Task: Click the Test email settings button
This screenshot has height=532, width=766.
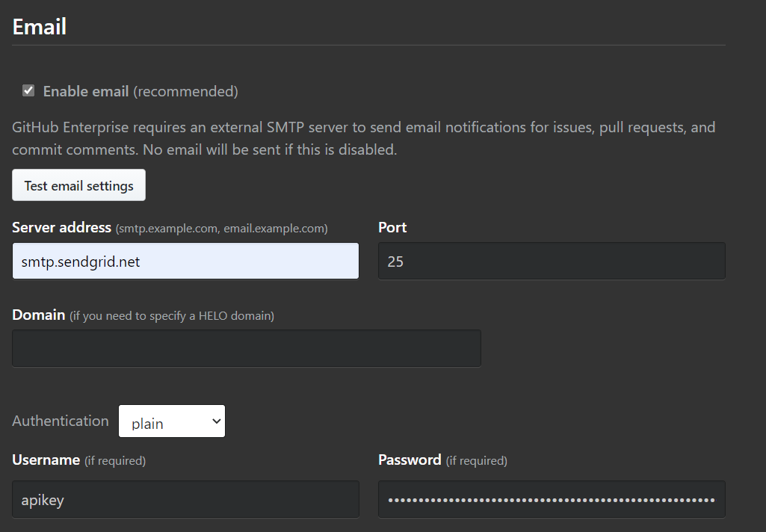Action: 78,185
